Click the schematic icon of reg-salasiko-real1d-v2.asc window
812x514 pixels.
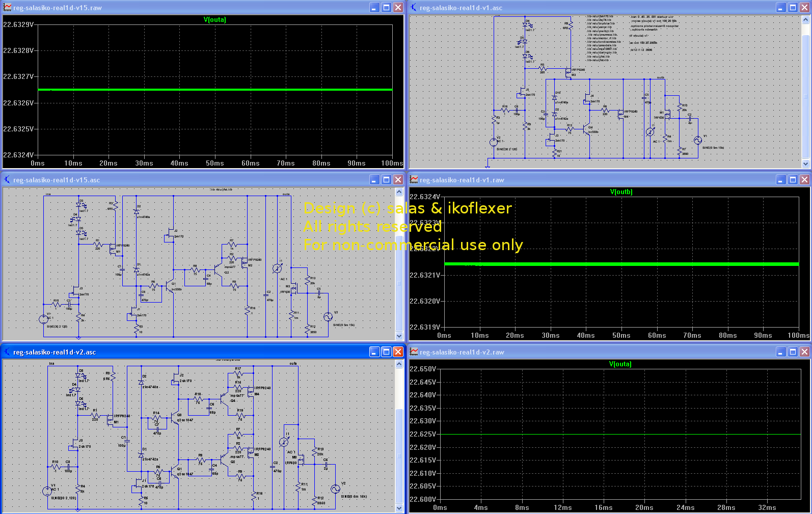(x=7, y=352)
